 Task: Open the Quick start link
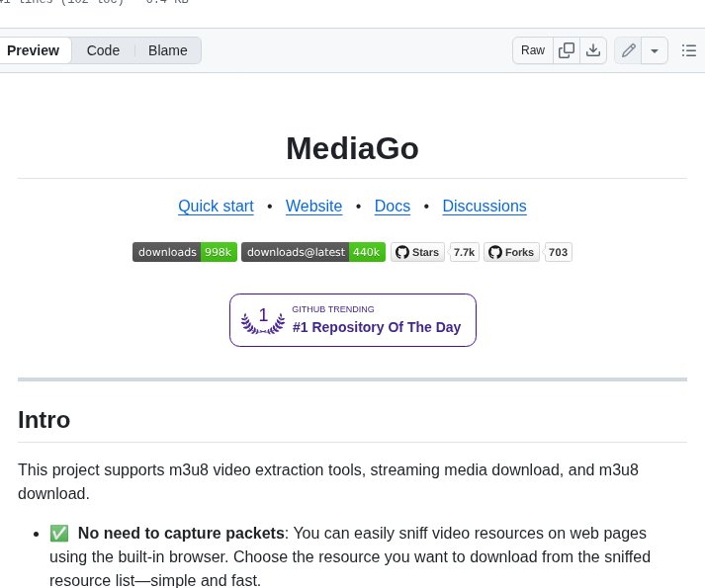(x=216, y=206)
